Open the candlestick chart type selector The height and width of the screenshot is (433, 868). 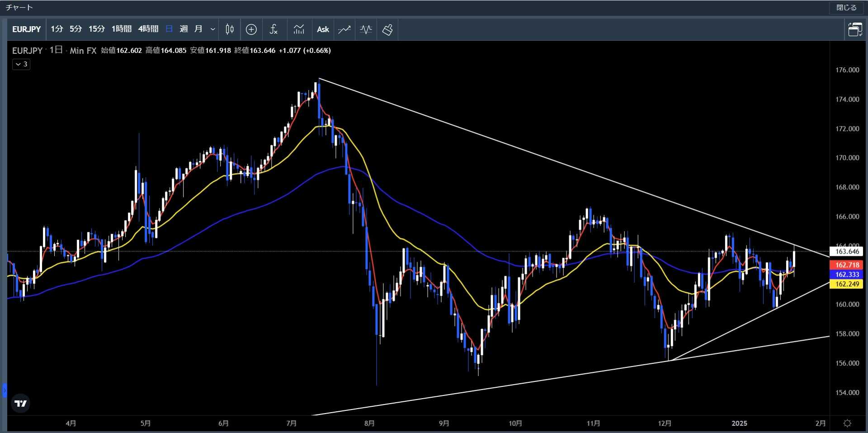(x=230, y=29)
